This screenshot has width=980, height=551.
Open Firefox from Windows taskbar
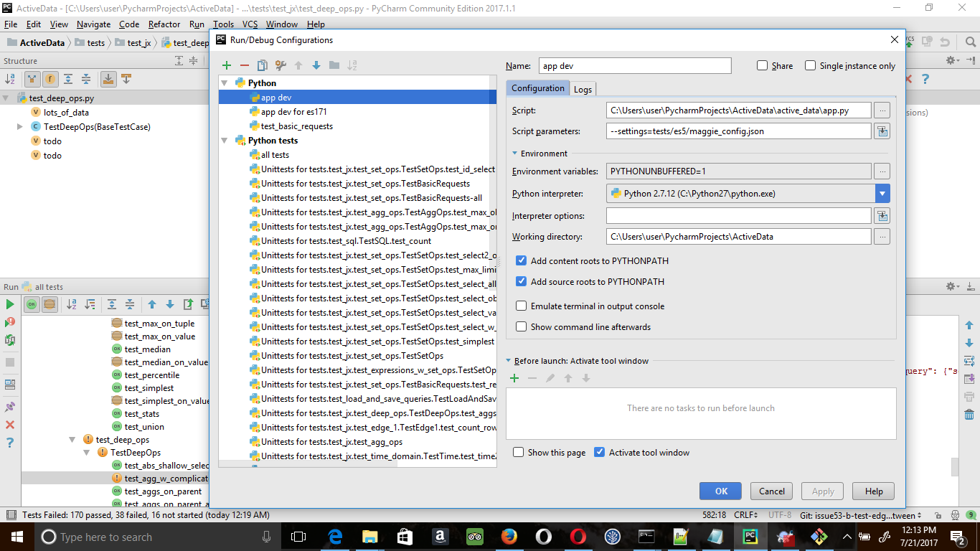point(509,537)
